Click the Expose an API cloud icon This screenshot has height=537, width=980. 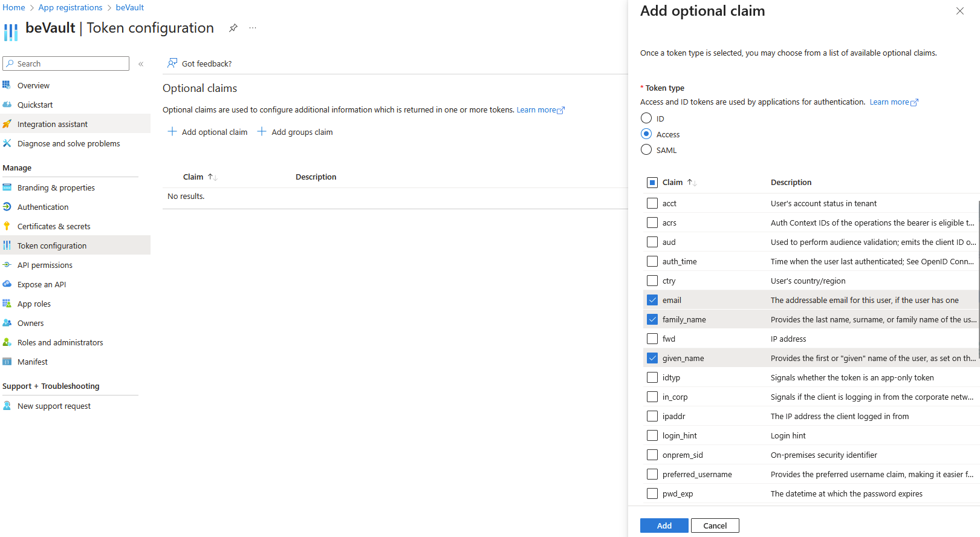click(7, 284)
